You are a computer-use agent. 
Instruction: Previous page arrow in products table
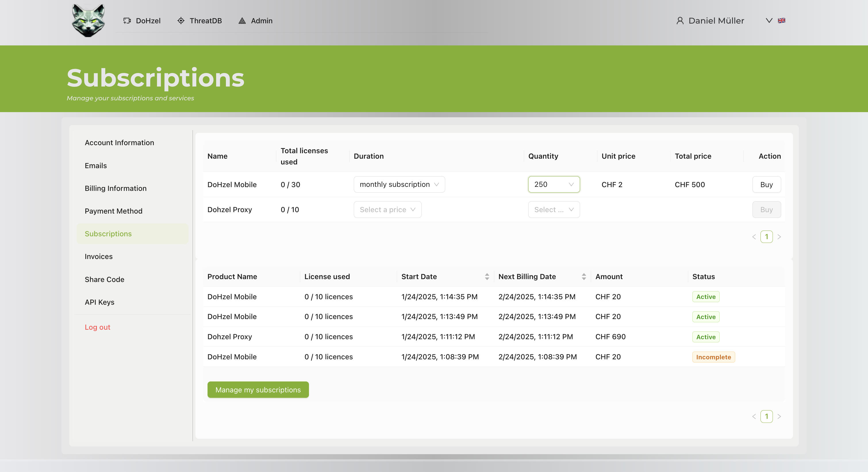(754, 237)
